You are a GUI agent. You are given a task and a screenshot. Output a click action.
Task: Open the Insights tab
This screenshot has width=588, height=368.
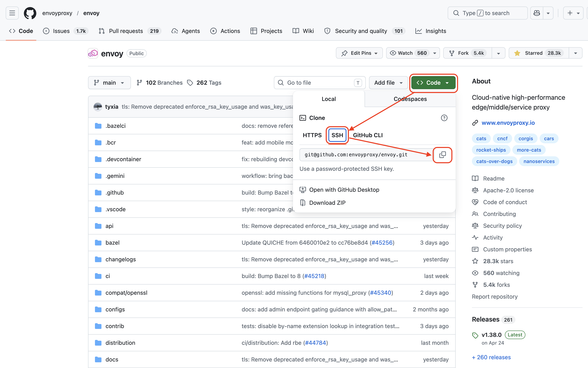point(430,31)
